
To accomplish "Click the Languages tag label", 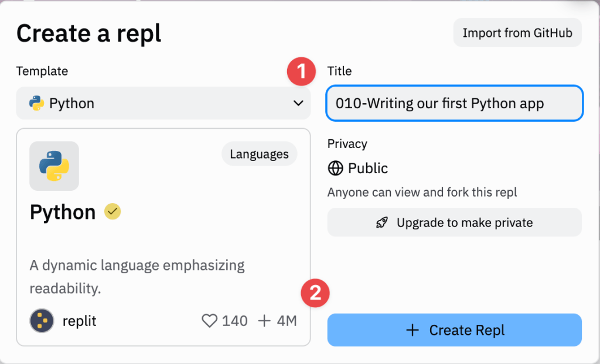I will (x=259, y=154).
